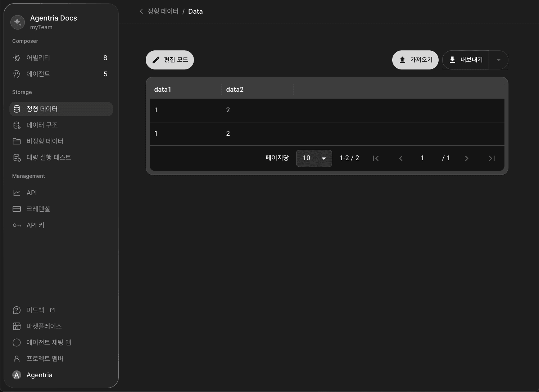Click the Composer section heading

[x=25, y=41]
